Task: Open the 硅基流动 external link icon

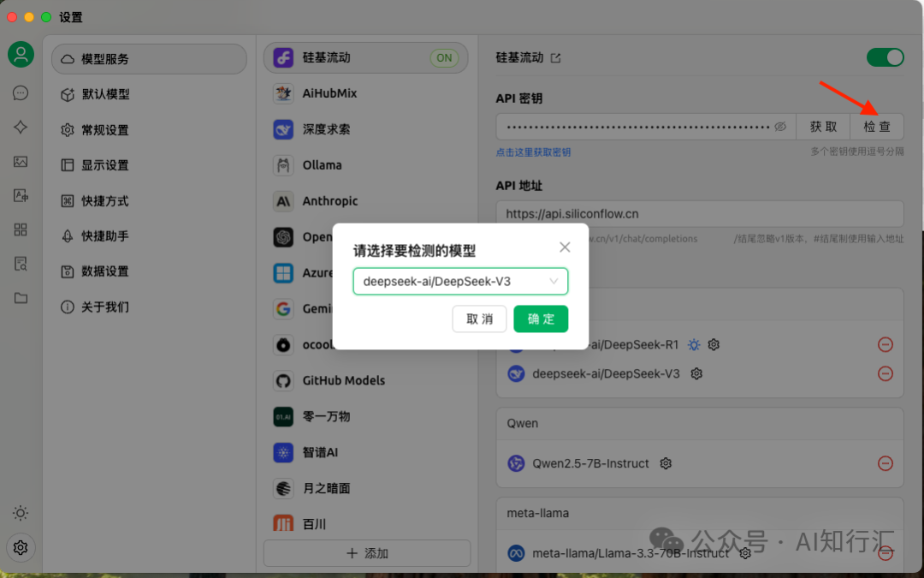Action: coord(556,58)
